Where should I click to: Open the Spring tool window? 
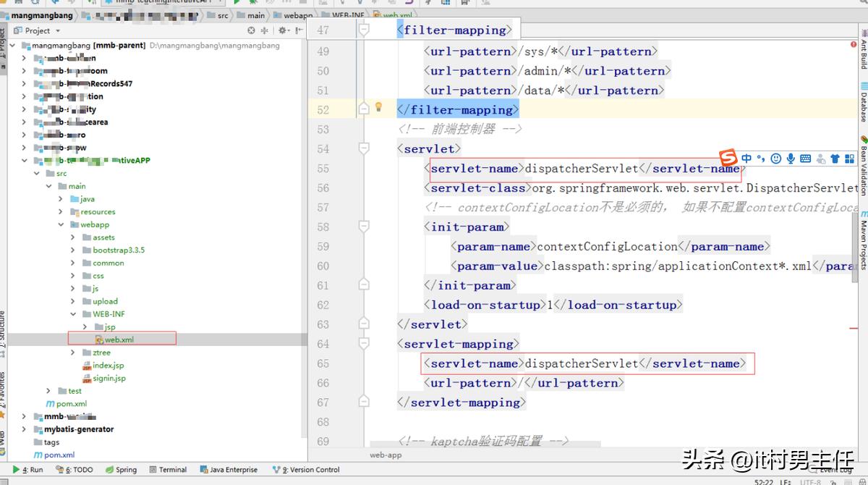(121, 470)
